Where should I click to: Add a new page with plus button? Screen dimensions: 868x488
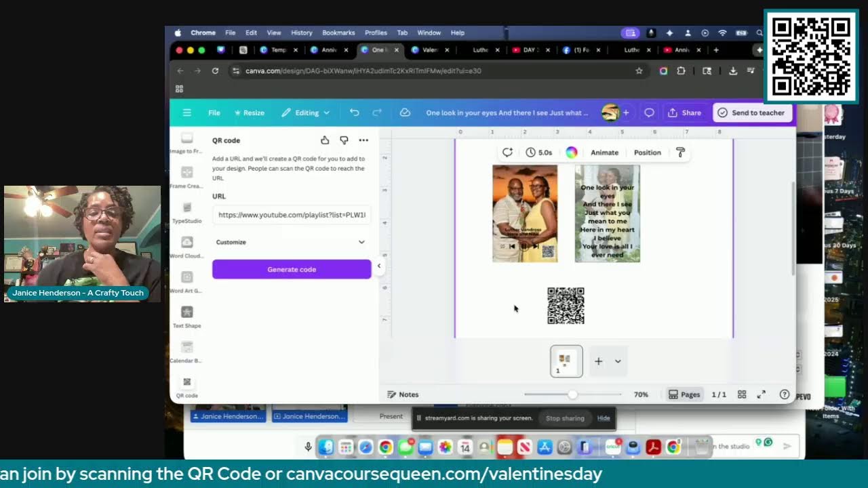[598, 361]
